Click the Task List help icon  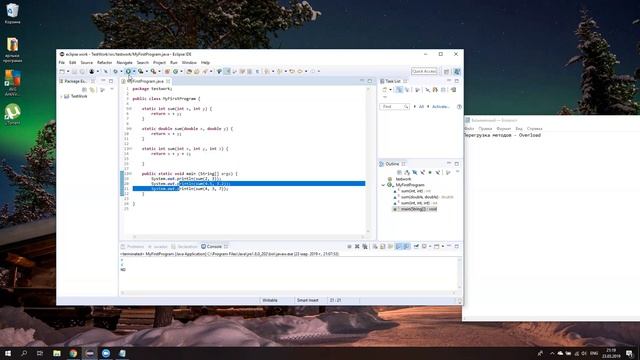point(459,107)
